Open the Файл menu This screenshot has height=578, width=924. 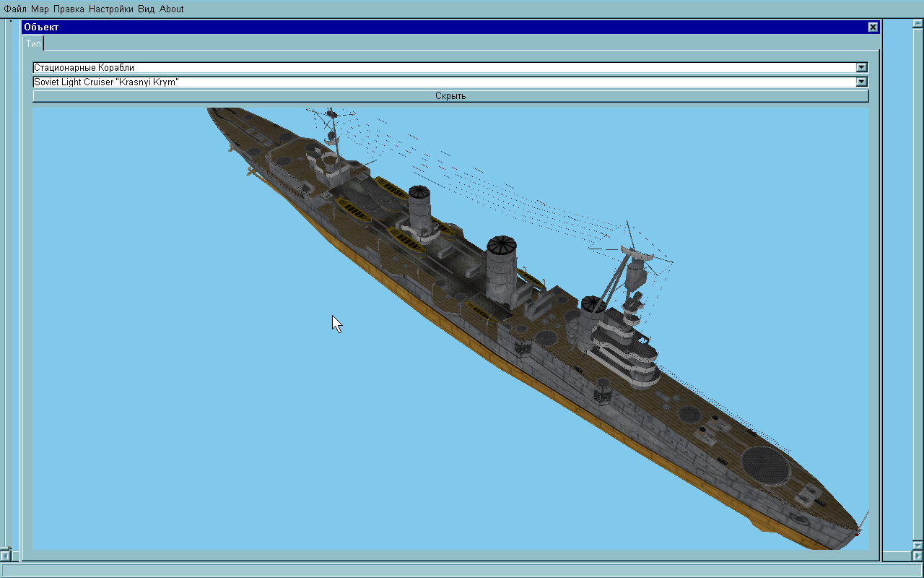click(x=15, y=9)
